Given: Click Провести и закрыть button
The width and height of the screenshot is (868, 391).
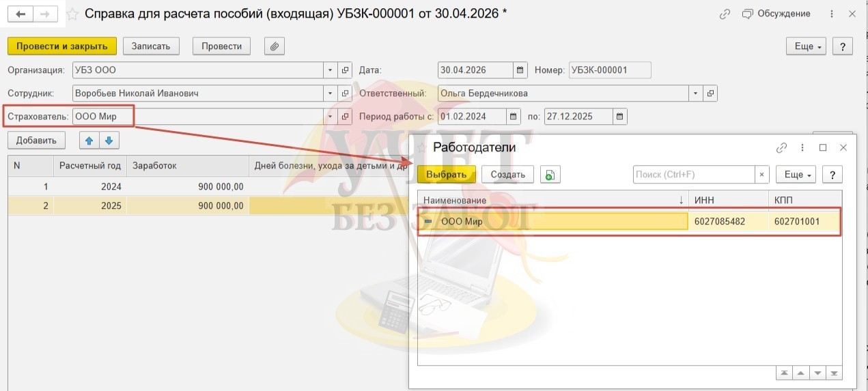Looking at the screenshot, I should pyautogui.click(x=62, y=46).
